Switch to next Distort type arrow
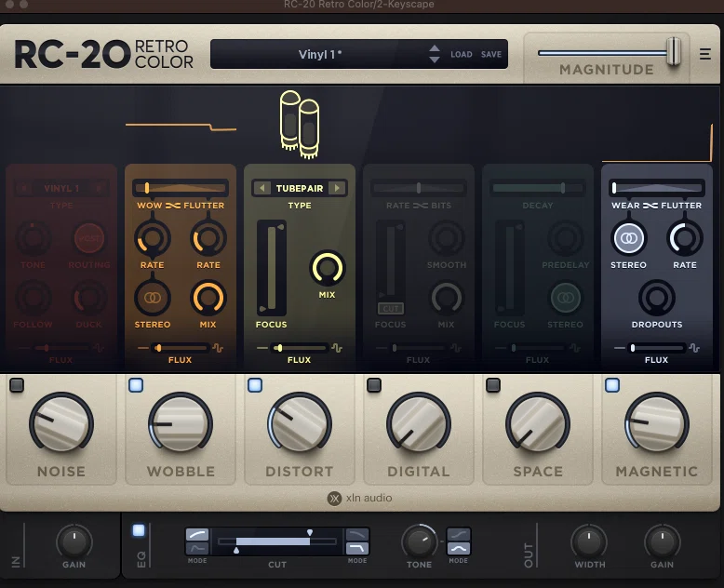 tap(337, 188)
